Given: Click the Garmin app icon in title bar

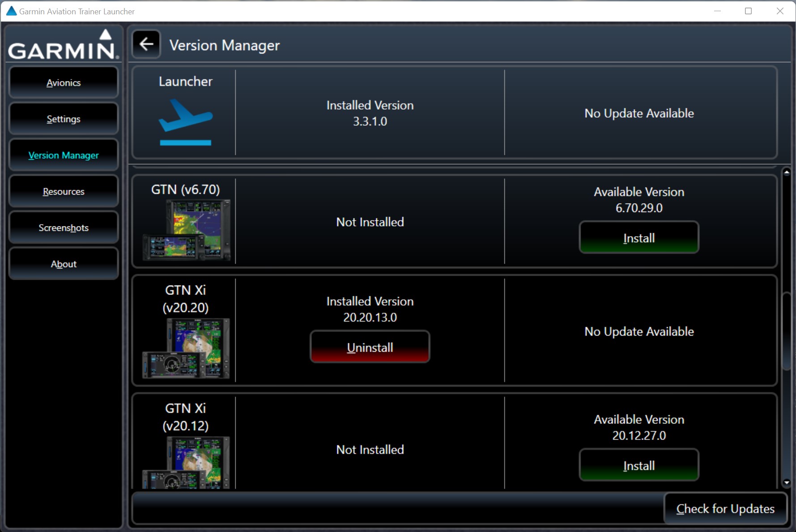Looking at the screenshot, I should [11, 11].
